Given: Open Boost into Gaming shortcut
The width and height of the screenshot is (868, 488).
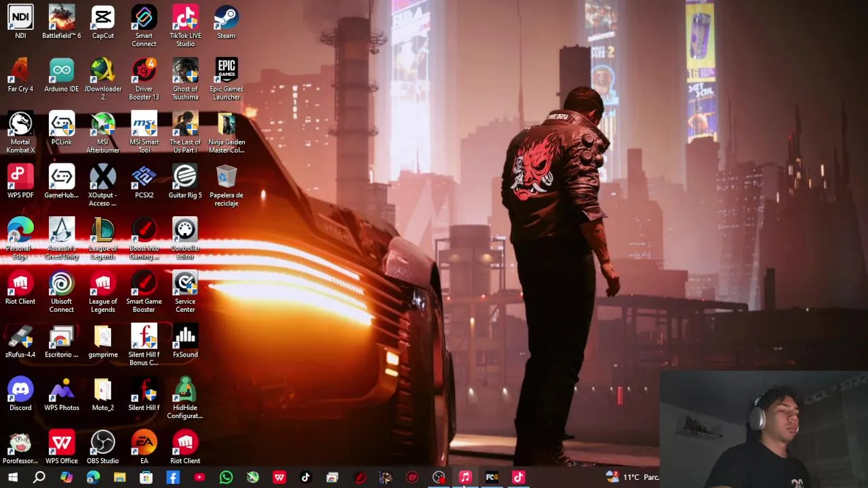Looking at the screenshot, I should [x=144, y=239].
